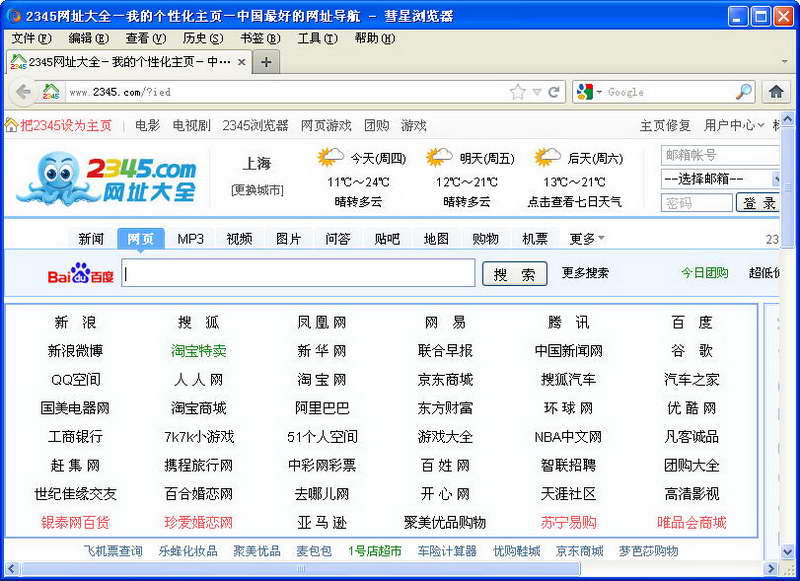Click the 2345.com octopus logo

point(106,178)
